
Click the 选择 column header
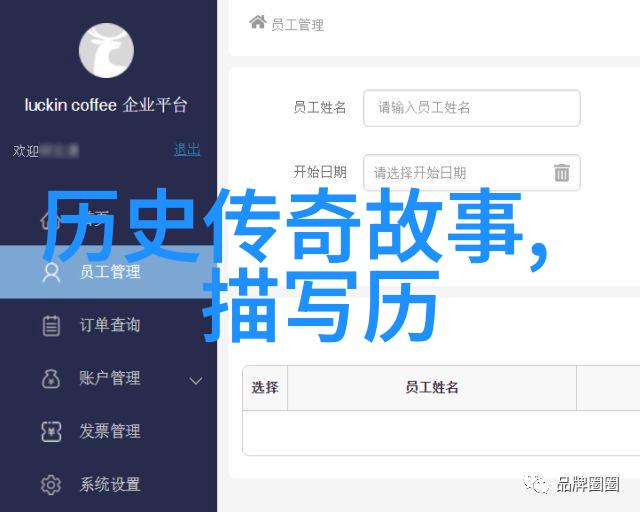[265, 387]
